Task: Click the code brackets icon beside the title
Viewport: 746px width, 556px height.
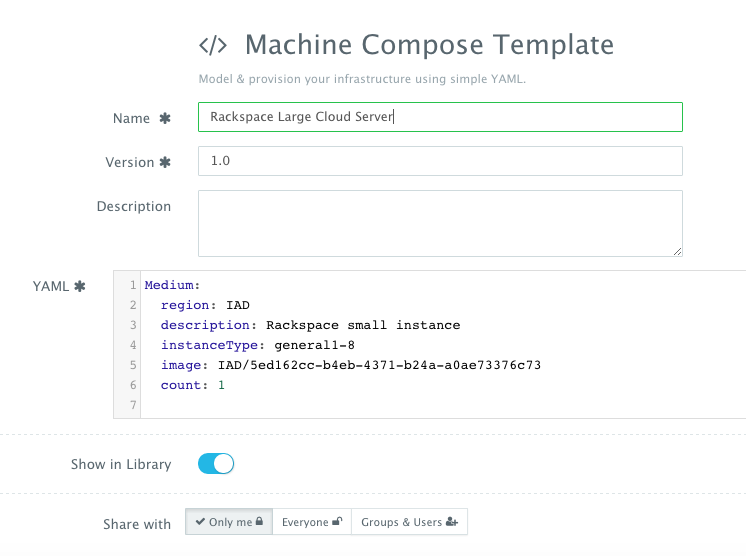Action: [213, 46]
